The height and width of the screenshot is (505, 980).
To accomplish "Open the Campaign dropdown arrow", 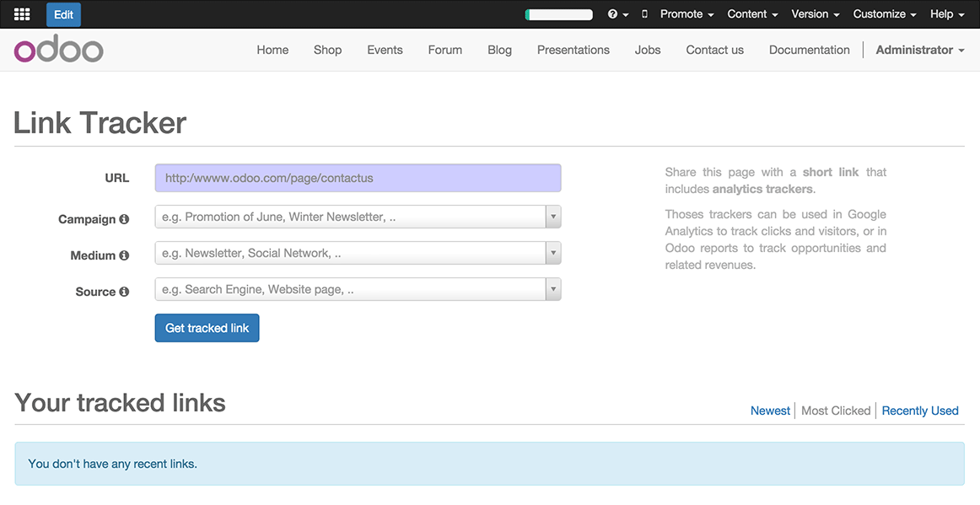I will click(x=553, y=217).
